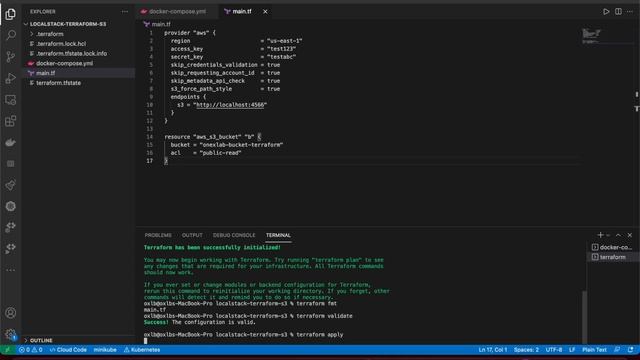The height and width of the screenshot is (360, 640).
Task: Open Run and Debug view
Action: 11,78
